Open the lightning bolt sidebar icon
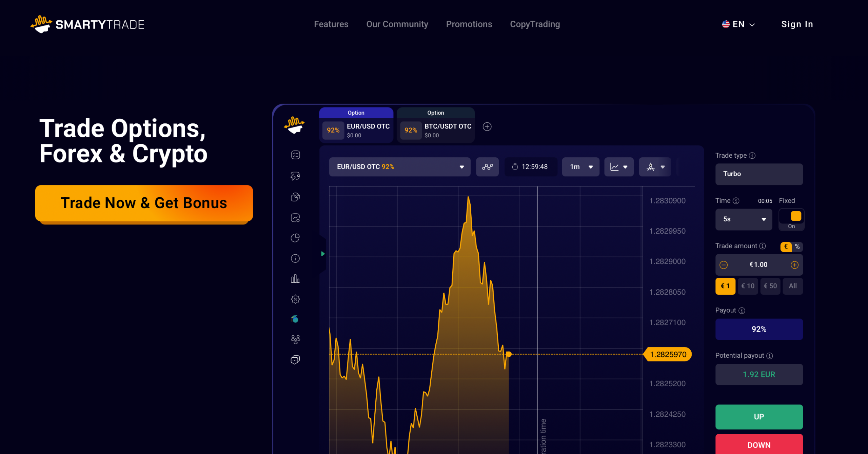The image size is (868, 454). click(295, 176)
